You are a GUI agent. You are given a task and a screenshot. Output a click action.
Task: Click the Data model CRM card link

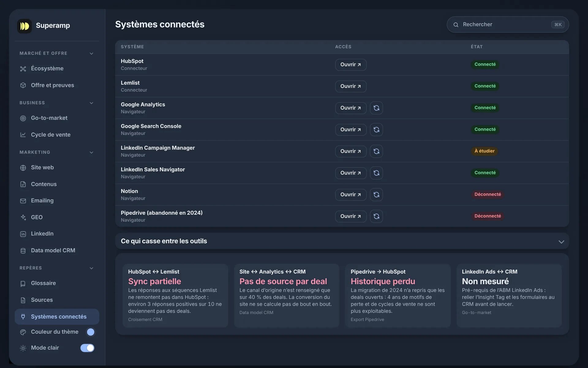256,312
